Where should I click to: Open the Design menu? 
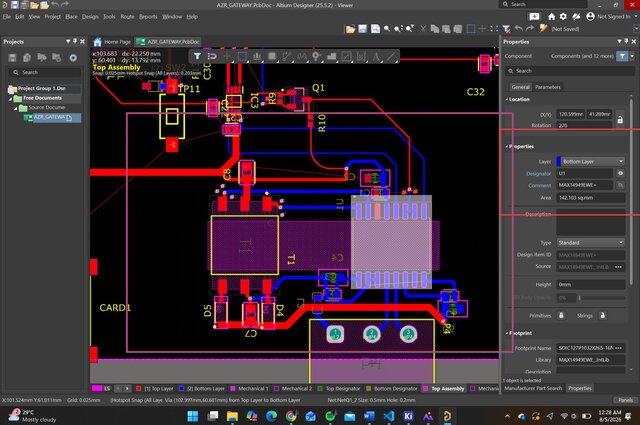click(x=90, y=17)
